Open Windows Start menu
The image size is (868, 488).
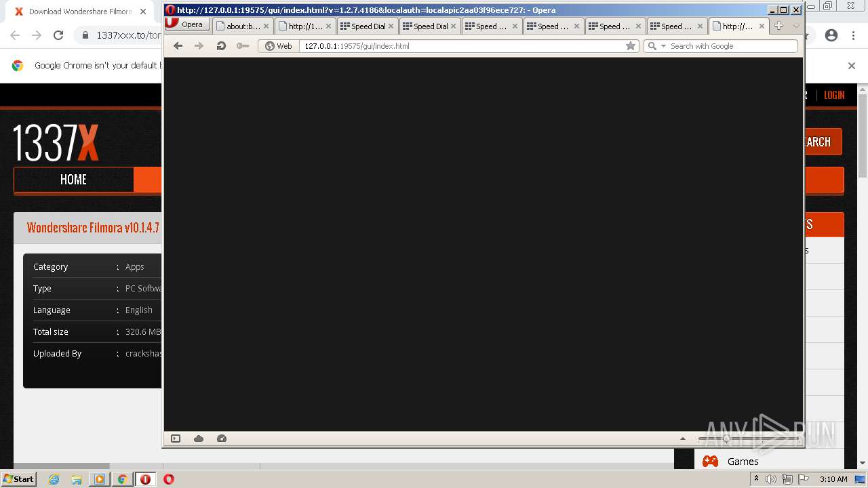point(18,479)
